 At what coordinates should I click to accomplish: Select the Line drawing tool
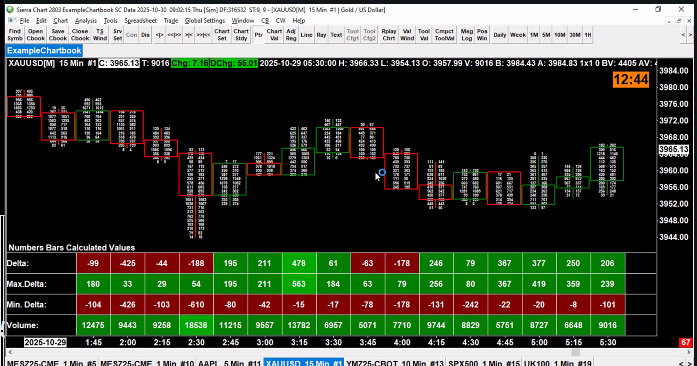pyautogui.click(x=306, y=35)
